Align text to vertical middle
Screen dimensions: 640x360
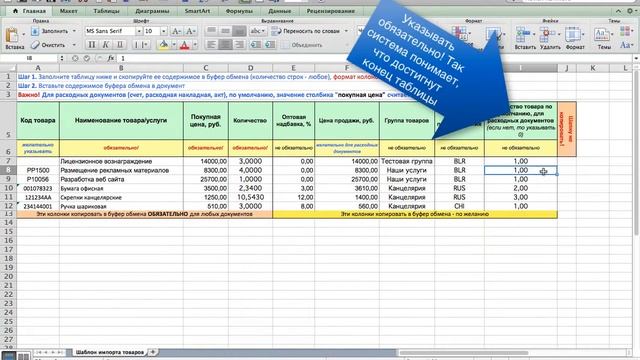pyautogui.click(x=225, y=31)
